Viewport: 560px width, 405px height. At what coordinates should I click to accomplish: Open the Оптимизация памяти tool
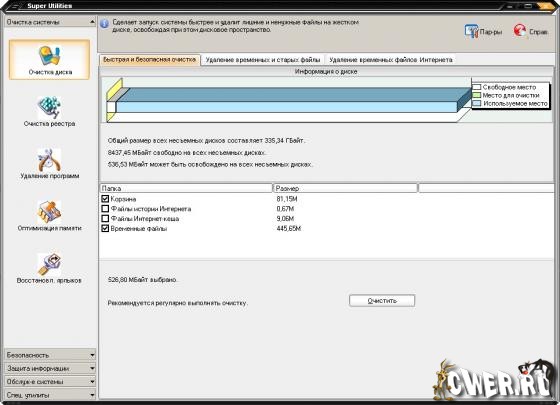[49, 216]
